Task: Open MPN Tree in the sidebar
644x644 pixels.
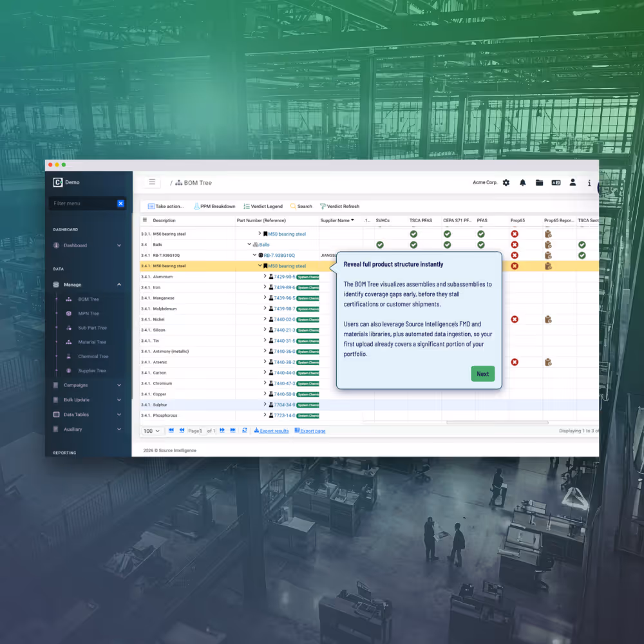Action: (88, 314)
